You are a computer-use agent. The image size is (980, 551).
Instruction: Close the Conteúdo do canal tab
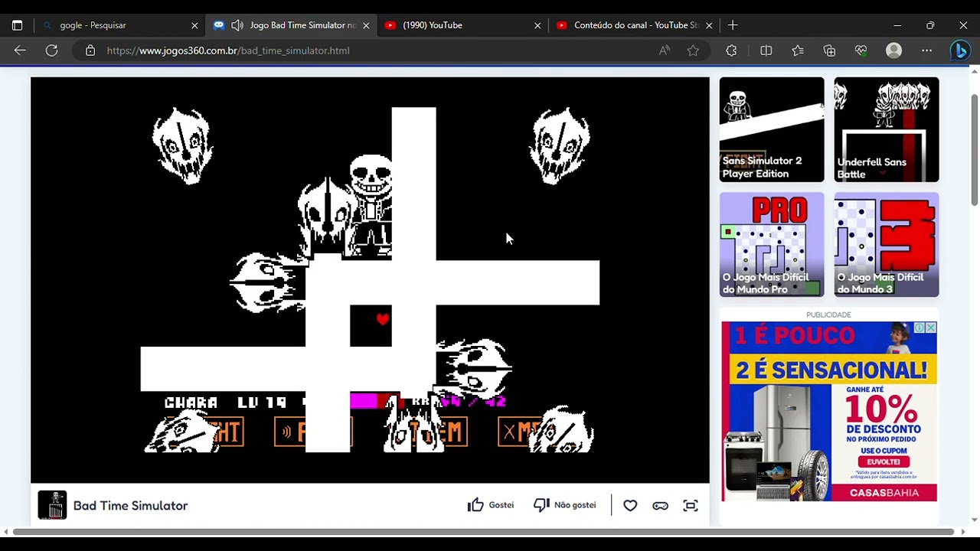pos(709,25)
